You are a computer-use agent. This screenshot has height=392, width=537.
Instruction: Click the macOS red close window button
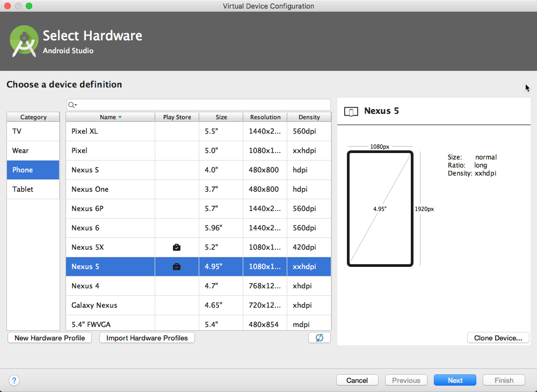tap(8, 6)
